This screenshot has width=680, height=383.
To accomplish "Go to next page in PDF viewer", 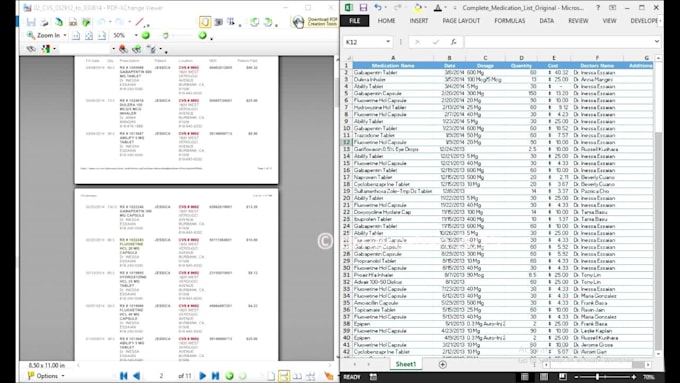I will (202, 376).
